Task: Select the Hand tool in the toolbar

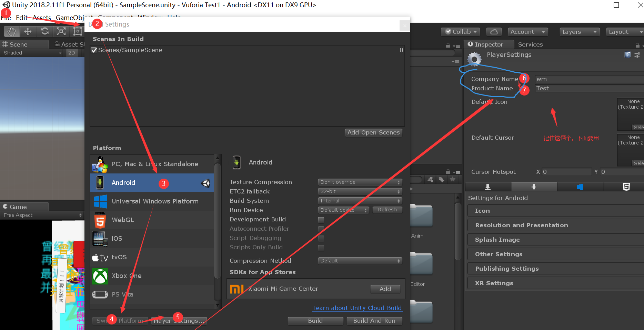Action: (11, 31)
